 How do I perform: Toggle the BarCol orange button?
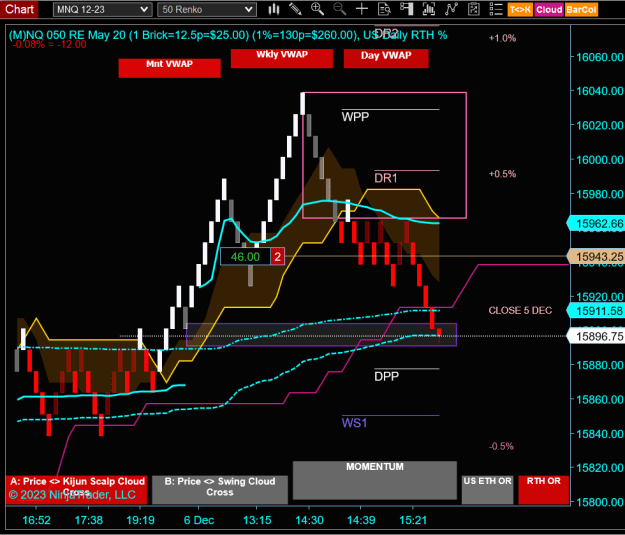click(x=581, y=10)
